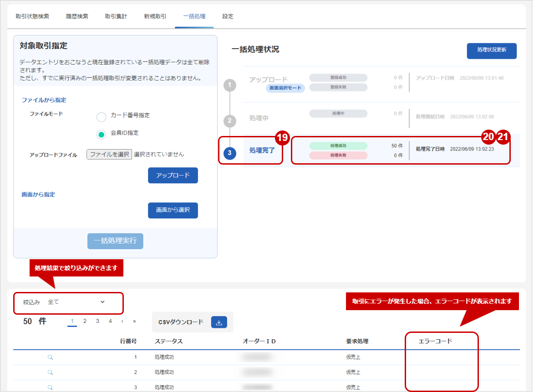The height and width of the screenshot is (392, 544).
Task: Open the 設定 tab
Action: click(228, 16)
